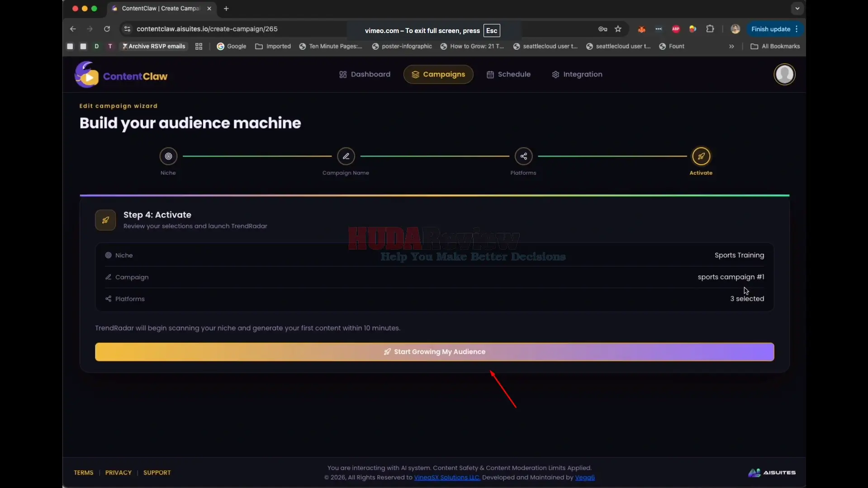Focus the address bar URL

coord(207,29)
